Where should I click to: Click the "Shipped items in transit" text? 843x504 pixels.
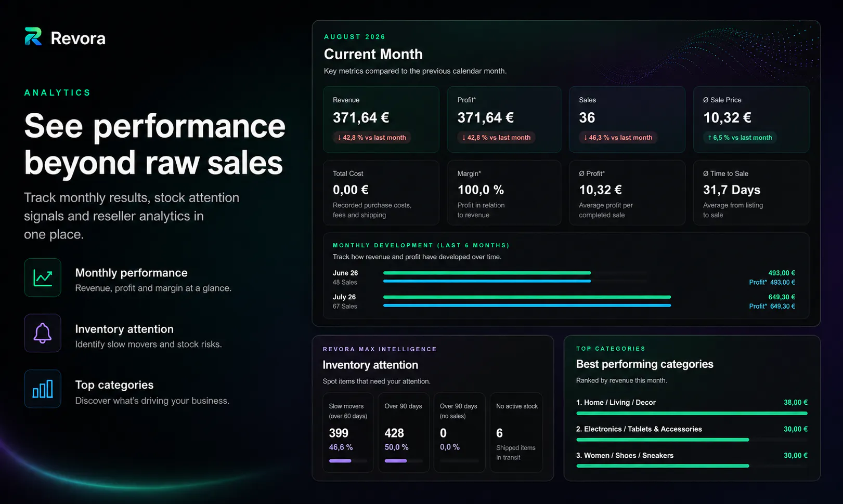516,453
